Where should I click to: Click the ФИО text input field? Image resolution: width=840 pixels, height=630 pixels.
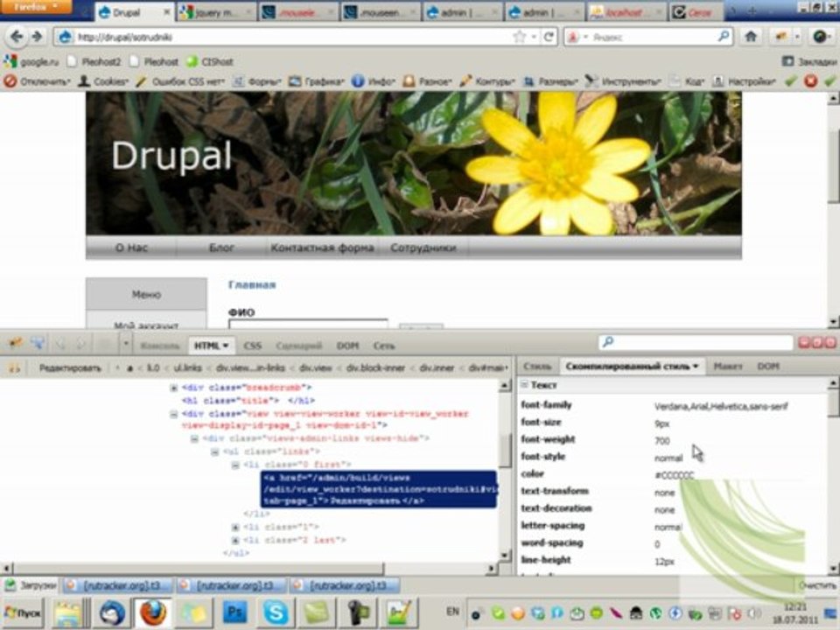click(x=308, y=324)
